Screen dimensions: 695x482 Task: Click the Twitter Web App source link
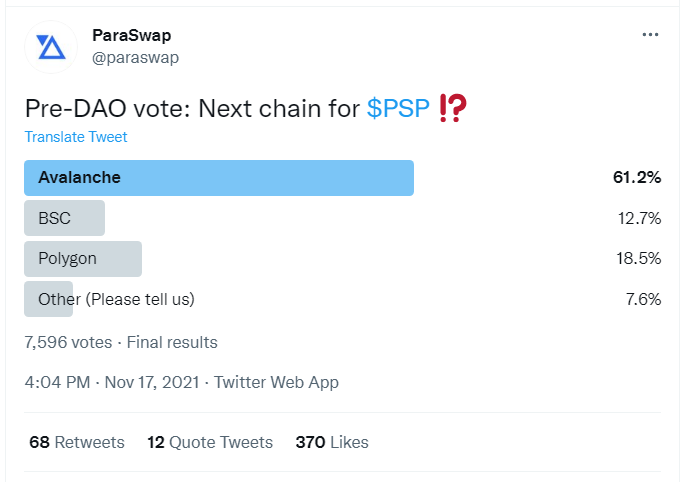[x=277, y=382]
